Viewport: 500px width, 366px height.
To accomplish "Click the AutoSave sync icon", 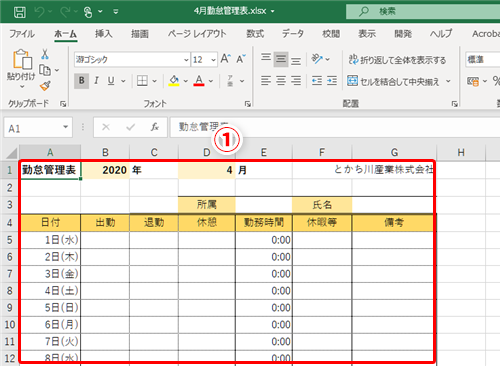I will pos(88,12).
